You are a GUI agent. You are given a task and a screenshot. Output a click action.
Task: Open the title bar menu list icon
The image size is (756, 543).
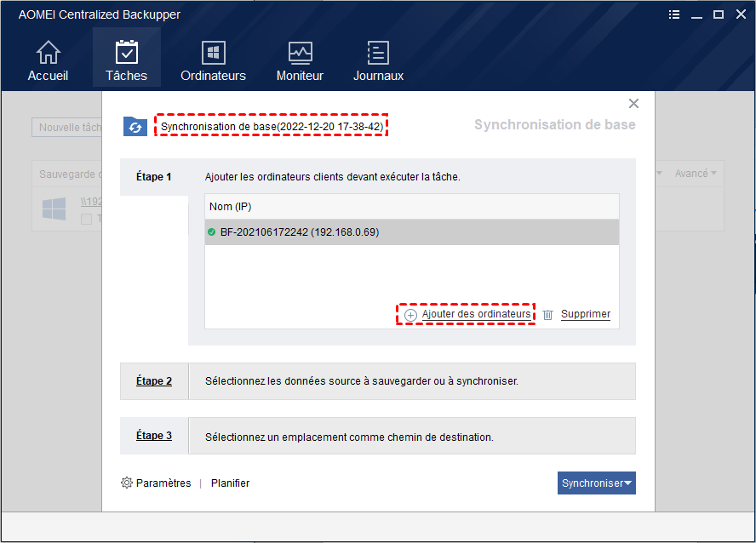click(674, 14)
